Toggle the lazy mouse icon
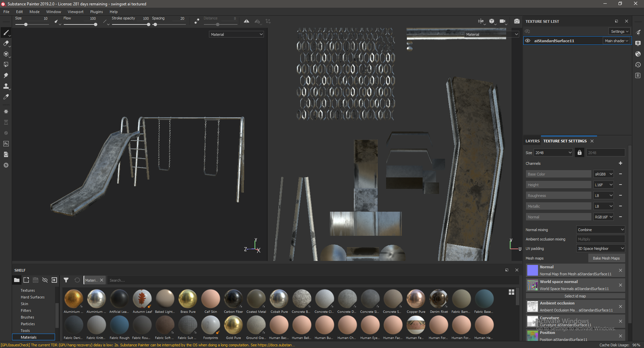The width and height of the screenshot is (644, 348). pos(197,21)
